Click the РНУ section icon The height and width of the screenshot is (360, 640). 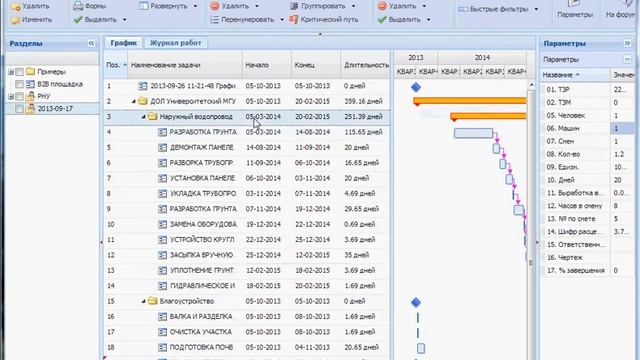pyautogui.click(x=30, y=96)
